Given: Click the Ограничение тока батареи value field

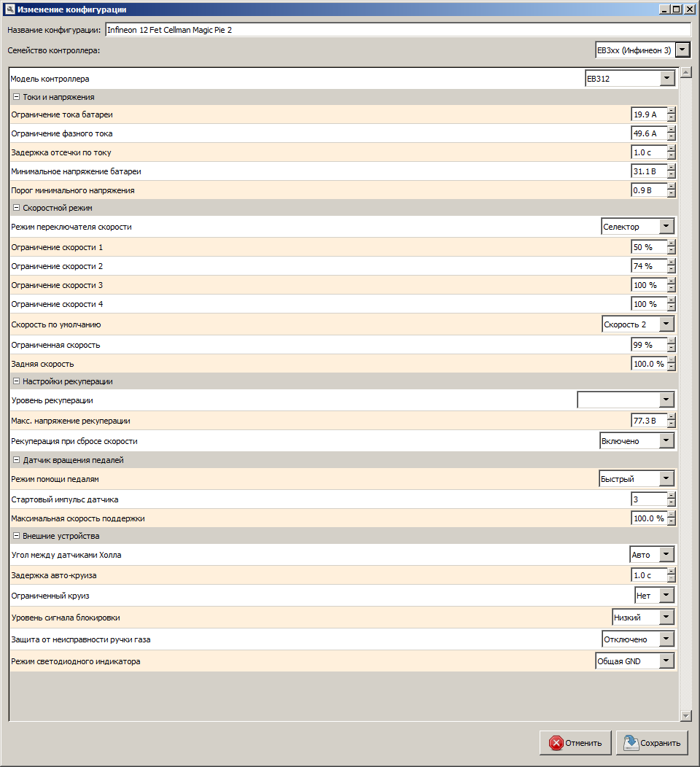Looking at the screenshot, I should [649, 114].
